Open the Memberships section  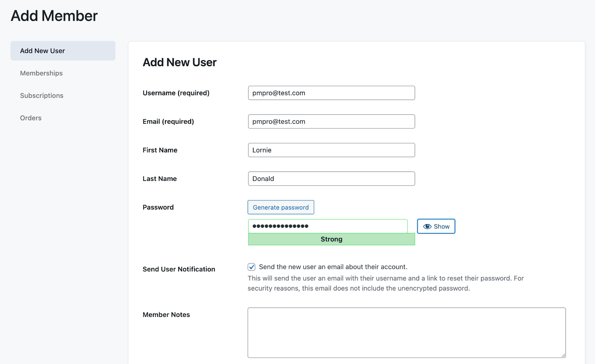click(x=41, y=73)
